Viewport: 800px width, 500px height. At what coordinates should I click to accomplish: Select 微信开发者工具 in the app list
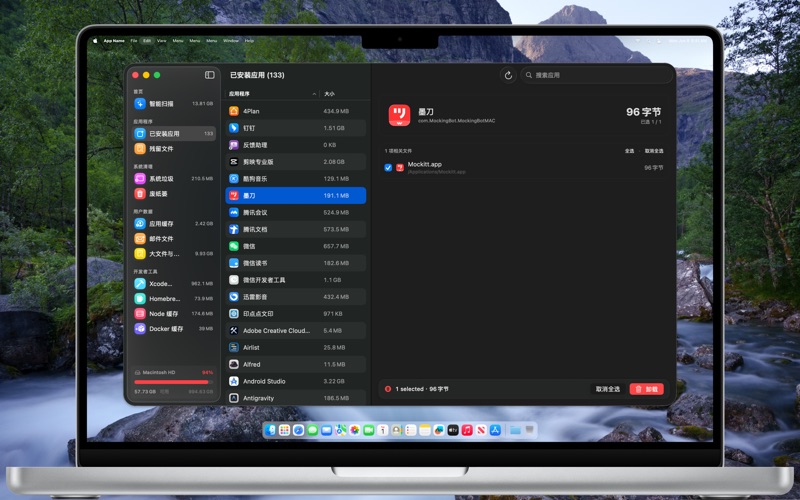pyautogui.click(x=296, y=280)
